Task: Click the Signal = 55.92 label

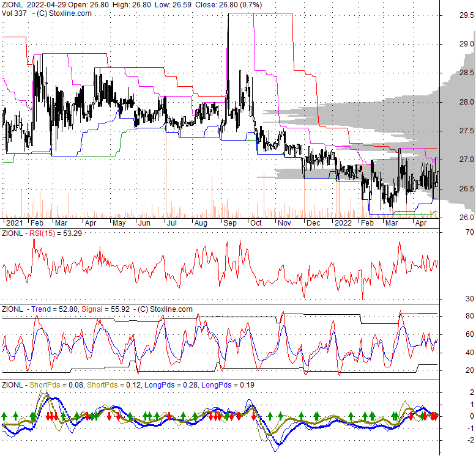Action: pyautogui.click(x=106, y=309)
